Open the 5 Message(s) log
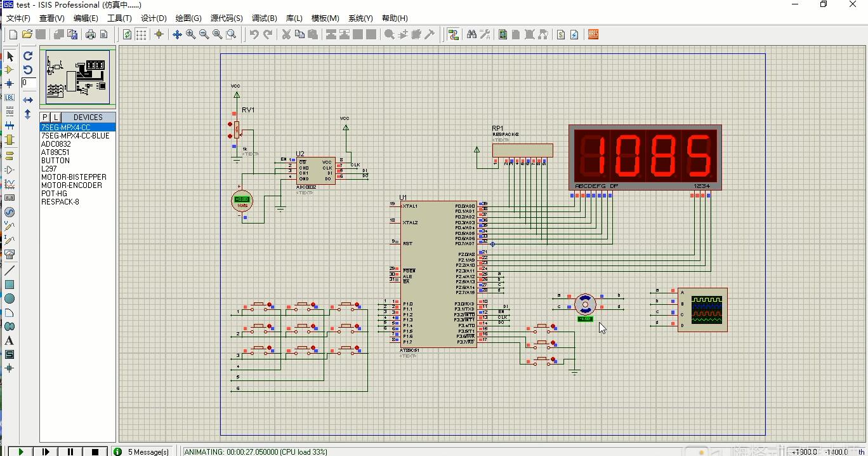 point(142,452)
